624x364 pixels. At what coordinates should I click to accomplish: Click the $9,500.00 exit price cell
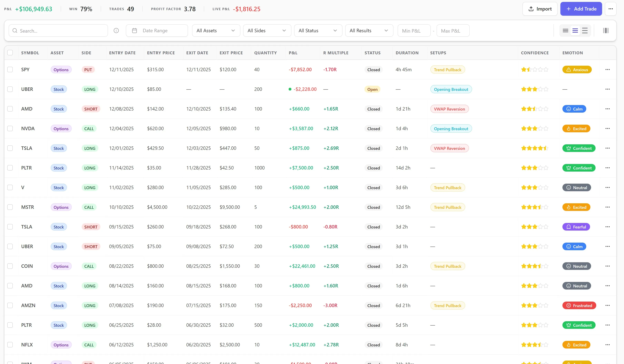click(229, 207)
